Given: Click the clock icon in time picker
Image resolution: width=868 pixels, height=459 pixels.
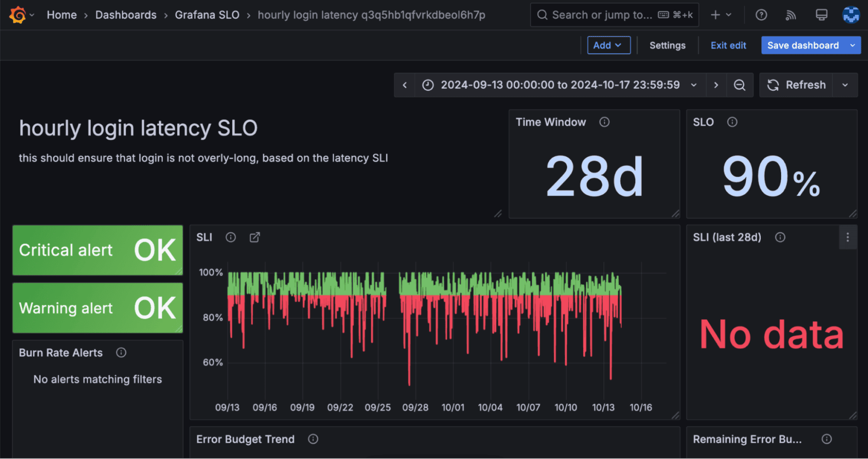Looking at the screenshot, I should click(428, 85).
